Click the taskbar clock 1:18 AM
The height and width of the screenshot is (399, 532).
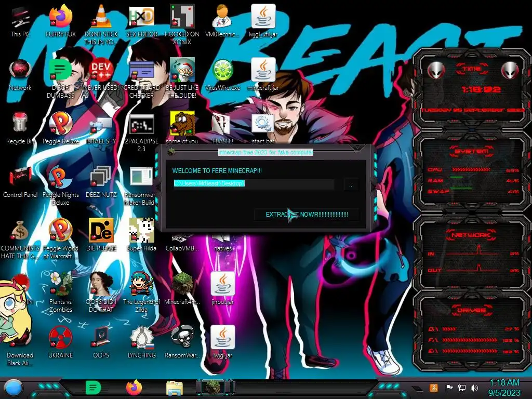click(504, 388)
